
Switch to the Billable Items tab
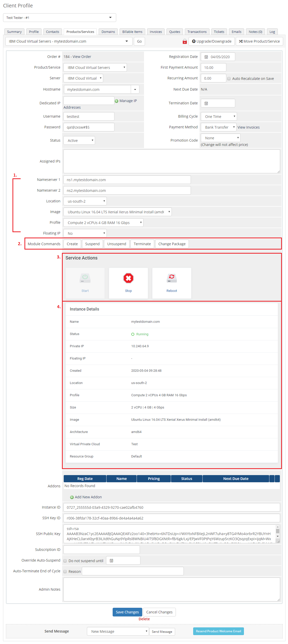[132, 32]
